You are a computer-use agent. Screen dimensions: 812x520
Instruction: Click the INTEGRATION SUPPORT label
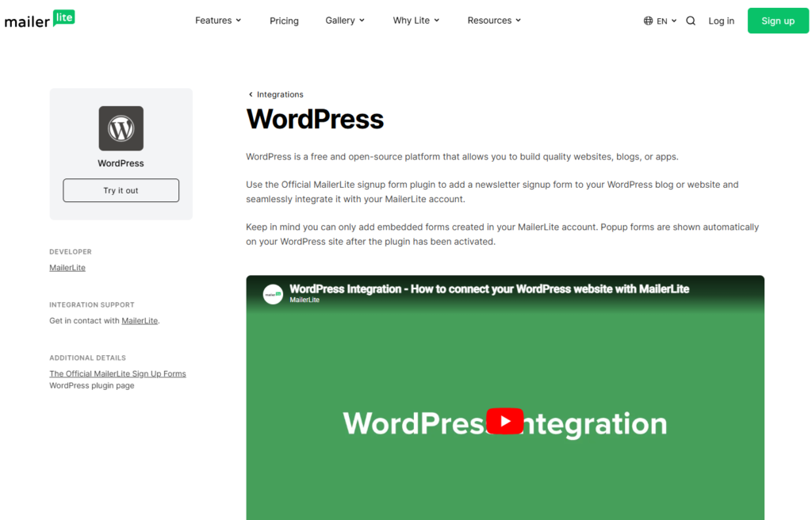[92, 304]
